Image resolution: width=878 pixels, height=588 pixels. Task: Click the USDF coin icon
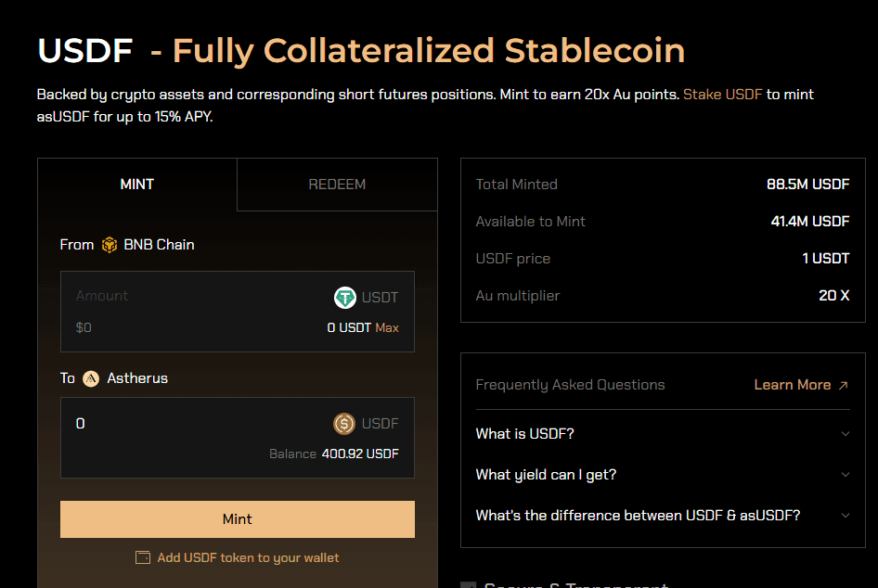pos(344,424)
